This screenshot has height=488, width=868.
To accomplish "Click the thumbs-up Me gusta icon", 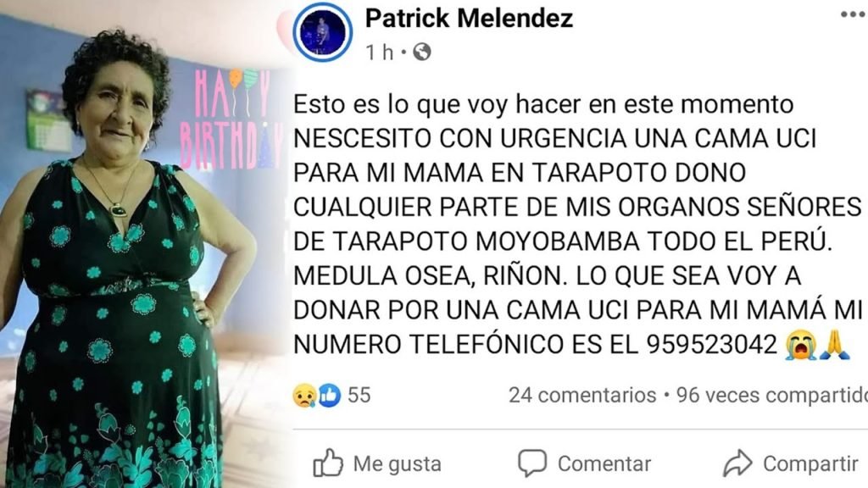I will [x=328, y=463].
